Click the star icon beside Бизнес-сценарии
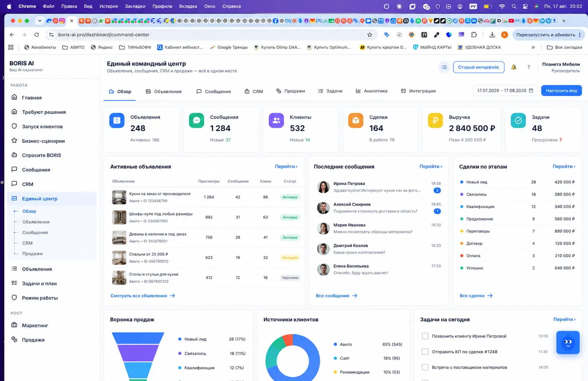The image size is (588, 381). click(14, 140)
